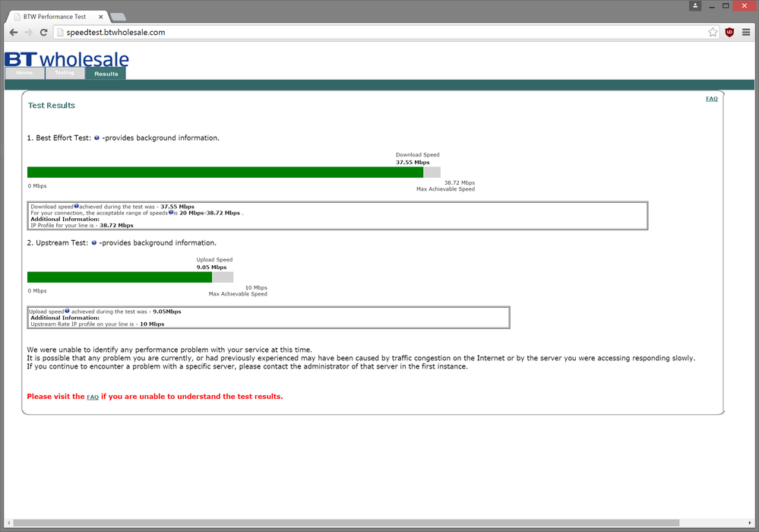759x532 pixels.
Task: Go back with the browser back arrow
Action: [x=14, y=33]
